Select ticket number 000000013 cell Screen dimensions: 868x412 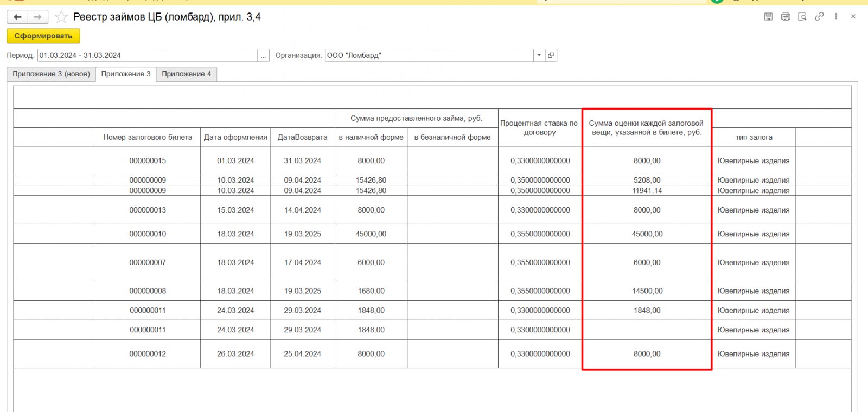coord(148,210)
